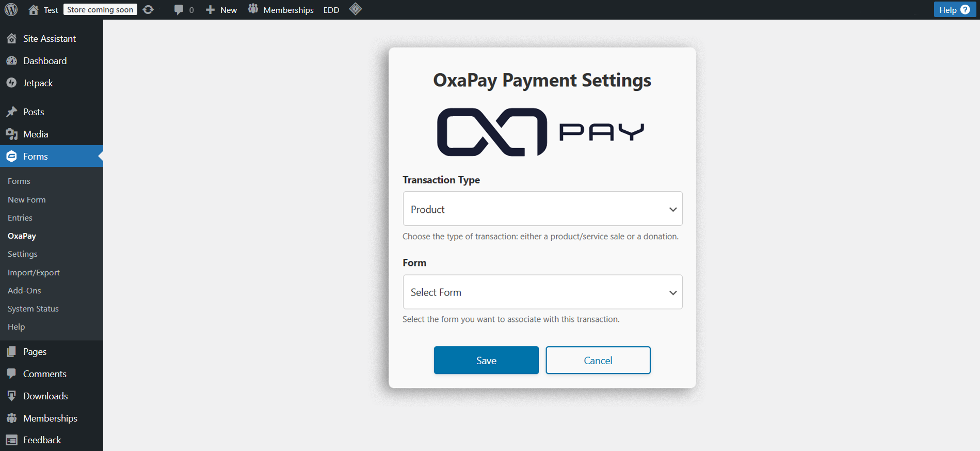Open Import/Export under Forms
The height and width of the screenshot is (451, 980).
(x=34, y=273)
